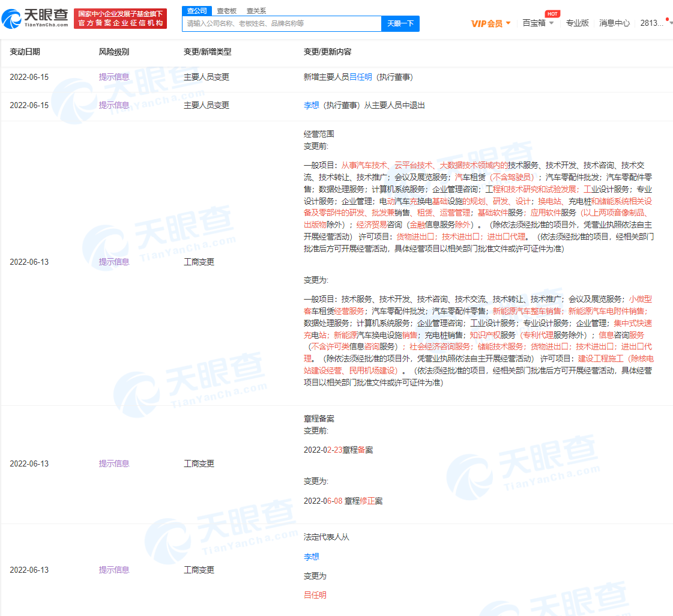Click (执行董事) text after 吕任明
The image size is (673, 616).
[394, 77]
